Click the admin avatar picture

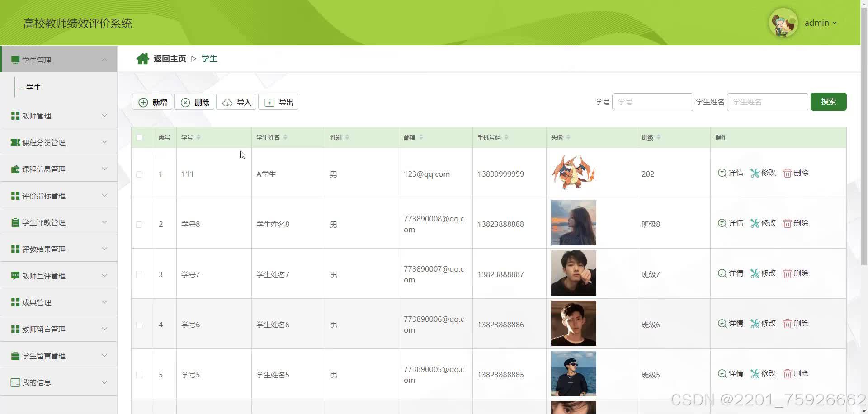[783, 23]
